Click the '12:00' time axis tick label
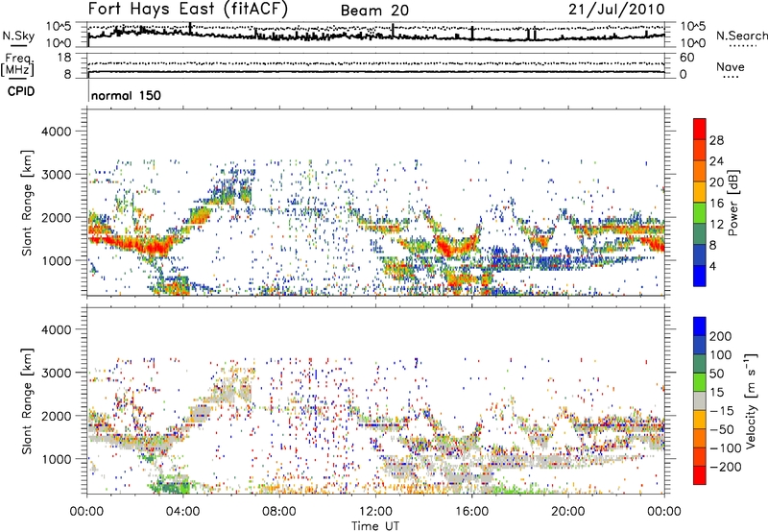Screen dimensions: 768x532 pos(375,512)
